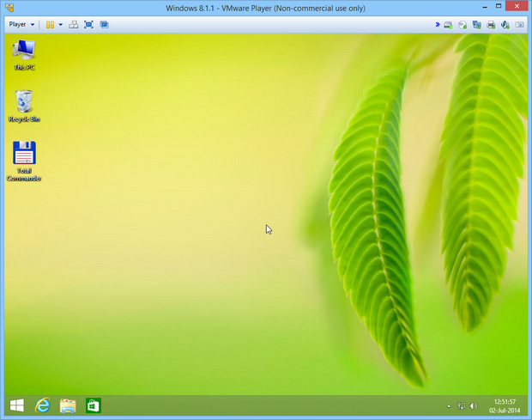This screenshot has height=420, width=532.
Task: Show hidden tray icons arrow
Action: pos(449,406)
